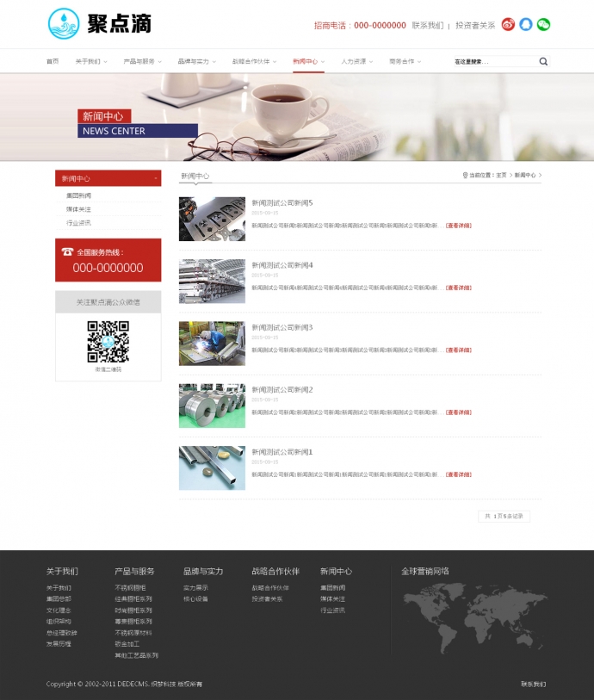The height and width of the screenshot is (700, 594).
Task: Open article title 新闻测试公司新闻5
Action: pyautogui.click(x=282, y=202)
